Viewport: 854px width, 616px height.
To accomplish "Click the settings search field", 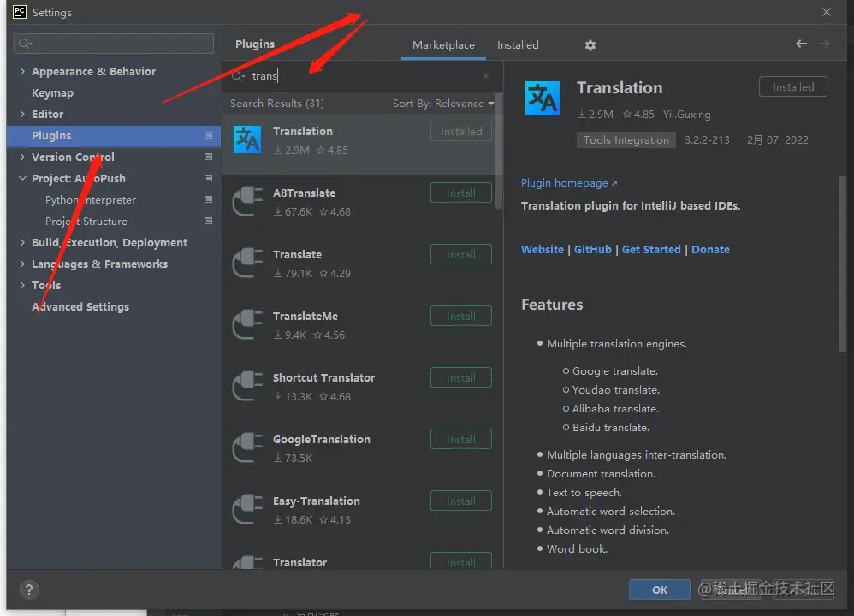I will coord(113,44).
